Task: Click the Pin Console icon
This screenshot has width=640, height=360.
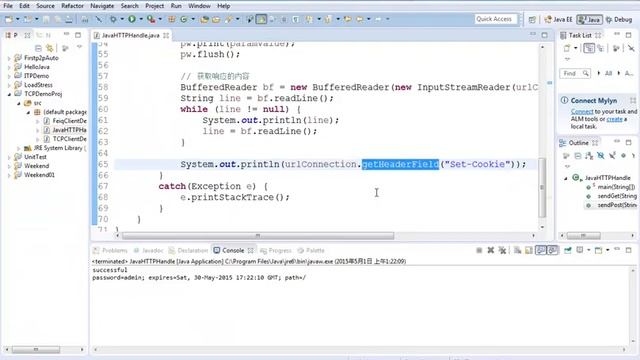Action: click(x=568, y=250)
